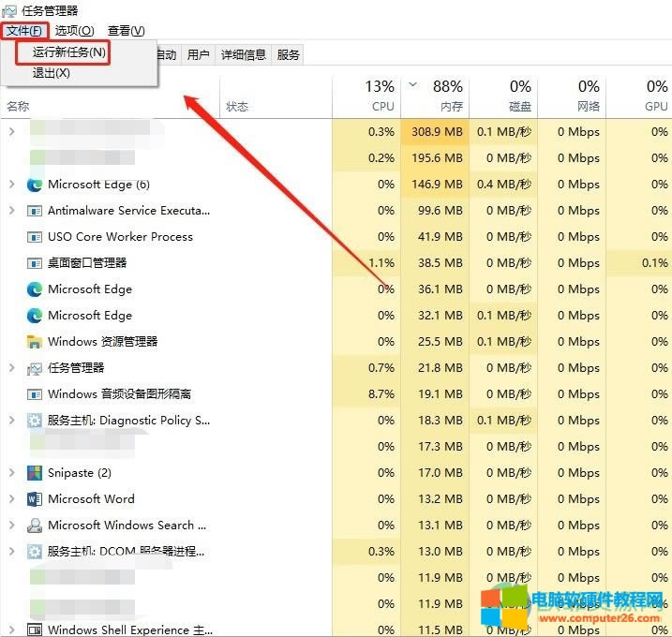Open the 选项(O) menu
This screenshot has height=637, width=672.
74,31
